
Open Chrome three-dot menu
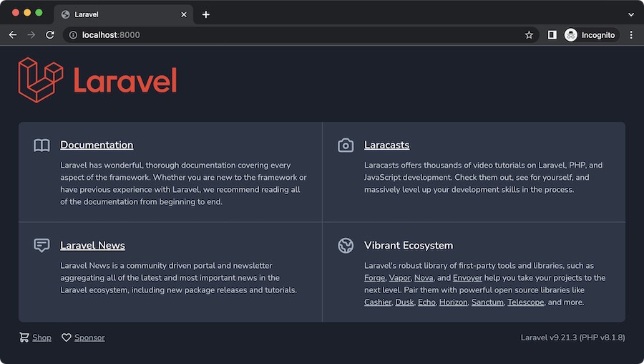[x=631, y=35]
